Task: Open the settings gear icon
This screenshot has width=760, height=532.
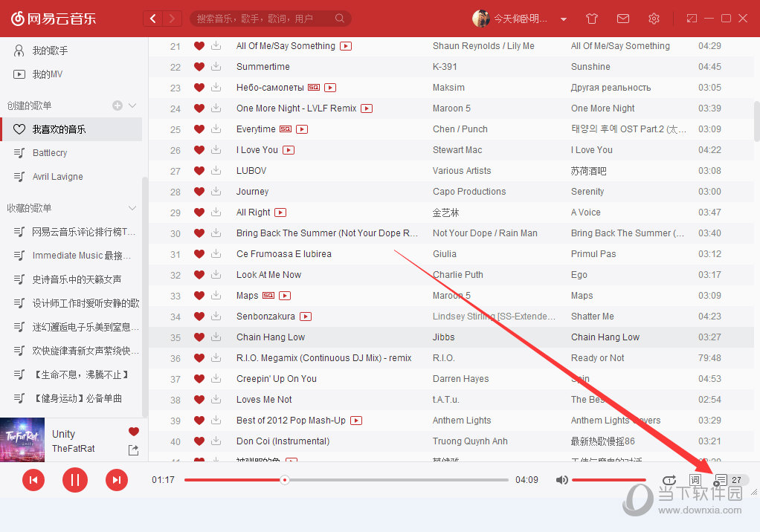Action: [654, 19]
